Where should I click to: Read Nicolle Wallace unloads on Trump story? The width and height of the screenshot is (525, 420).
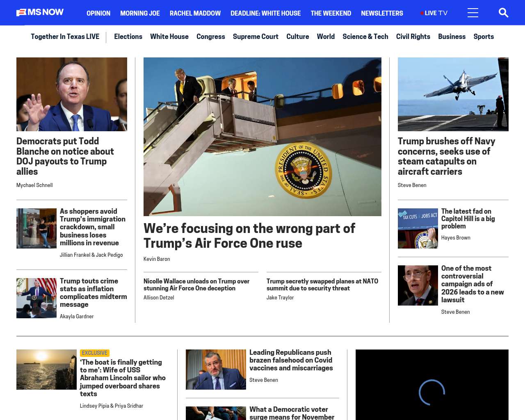tap(196, 285)
